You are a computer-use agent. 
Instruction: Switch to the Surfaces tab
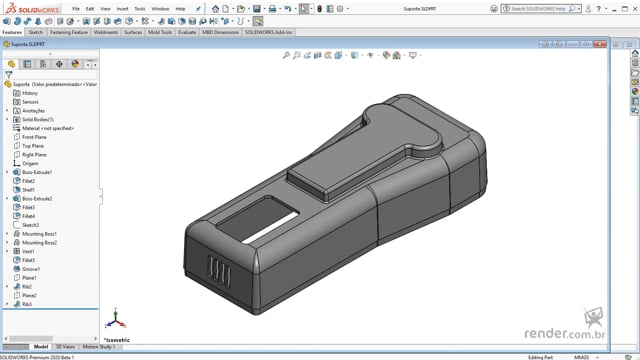tap(133, 32)
